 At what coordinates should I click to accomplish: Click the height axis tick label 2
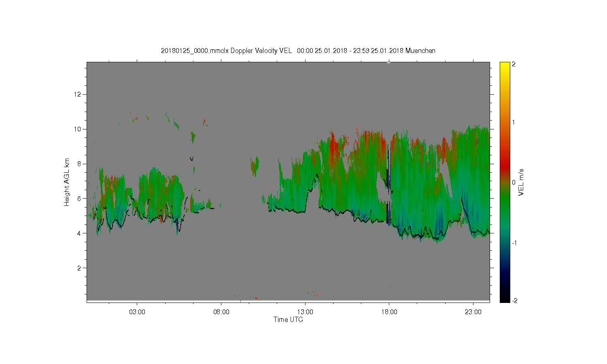pos(79,268)
